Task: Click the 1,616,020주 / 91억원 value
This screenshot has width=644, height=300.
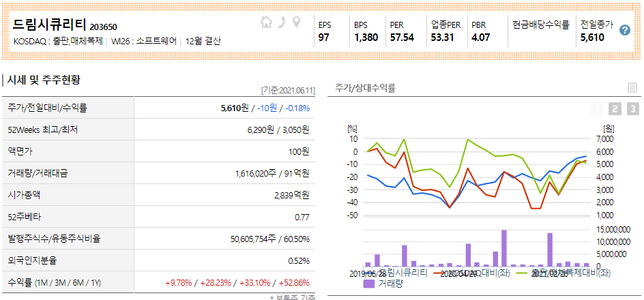Action: (x=272, y=173)
